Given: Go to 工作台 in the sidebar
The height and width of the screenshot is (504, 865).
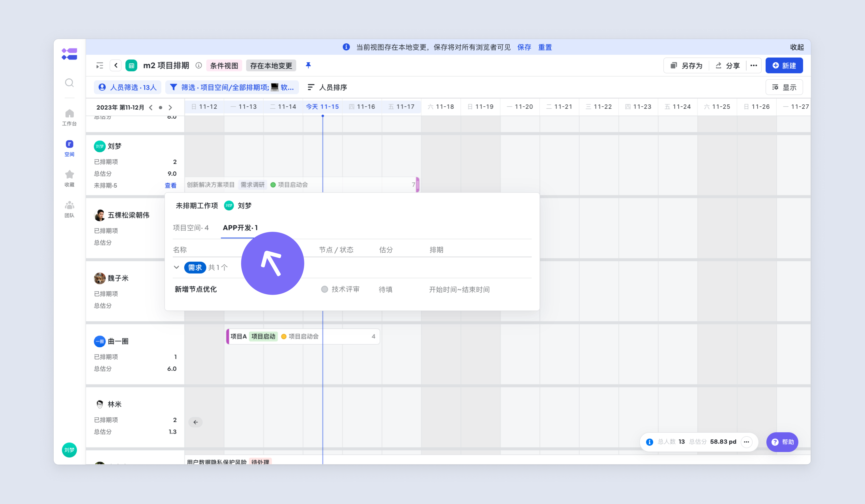Looking at the screenshot, I should [69, 117].
